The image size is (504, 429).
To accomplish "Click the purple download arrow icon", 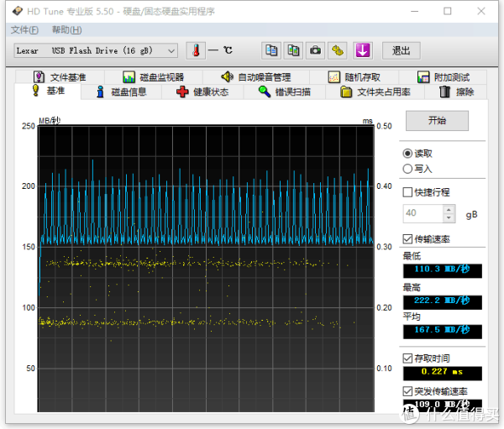I will pyautogui.click(x=362, y=50).
